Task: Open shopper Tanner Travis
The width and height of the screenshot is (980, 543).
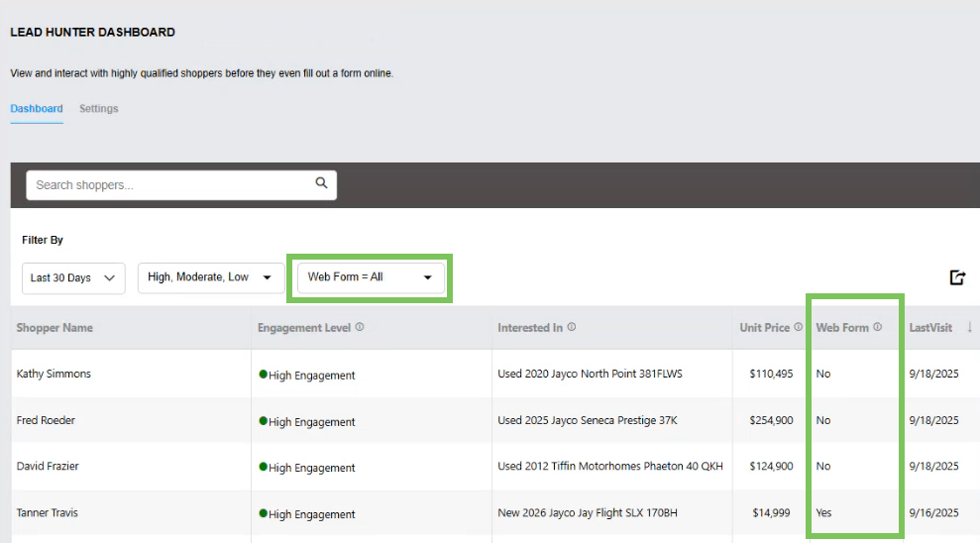Action: click(48, 513)
